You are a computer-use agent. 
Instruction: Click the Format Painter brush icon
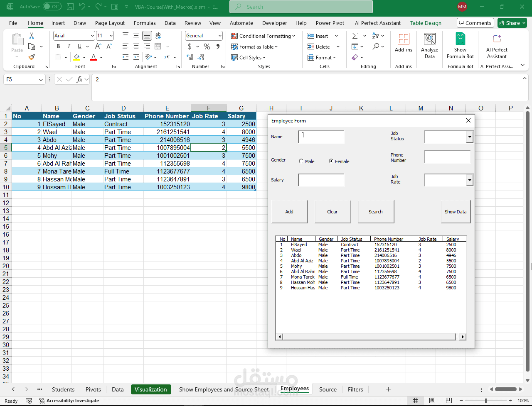[x=32, y=57]
